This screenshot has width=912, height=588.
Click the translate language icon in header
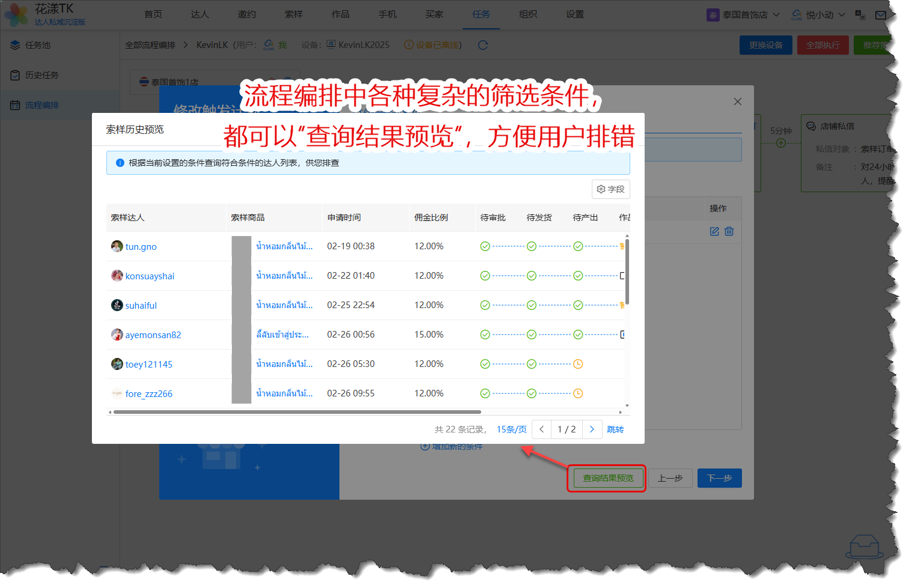[x=860, y=15]
